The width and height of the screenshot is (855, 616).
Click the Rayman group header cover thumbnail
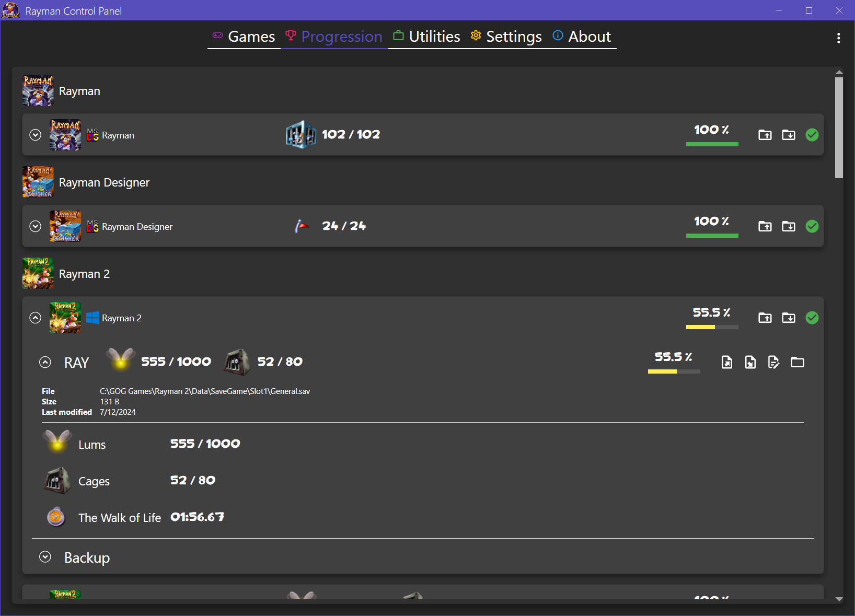(x=38, y=90)
